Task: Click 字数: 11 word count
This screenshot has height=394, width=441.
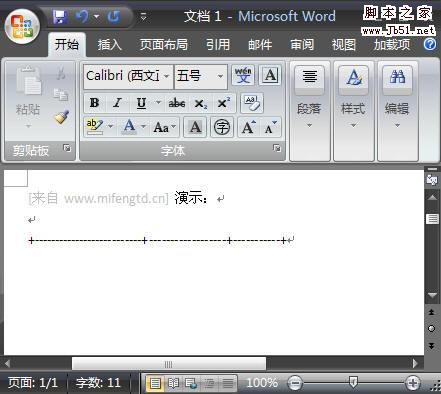Action: point(98,383)
